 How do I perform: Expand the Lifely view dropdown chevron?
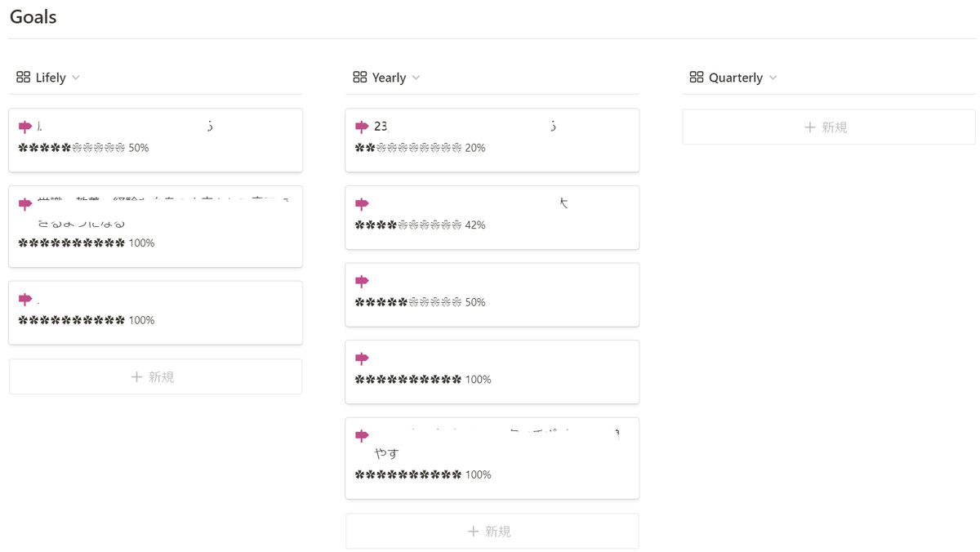click(76, 78)
